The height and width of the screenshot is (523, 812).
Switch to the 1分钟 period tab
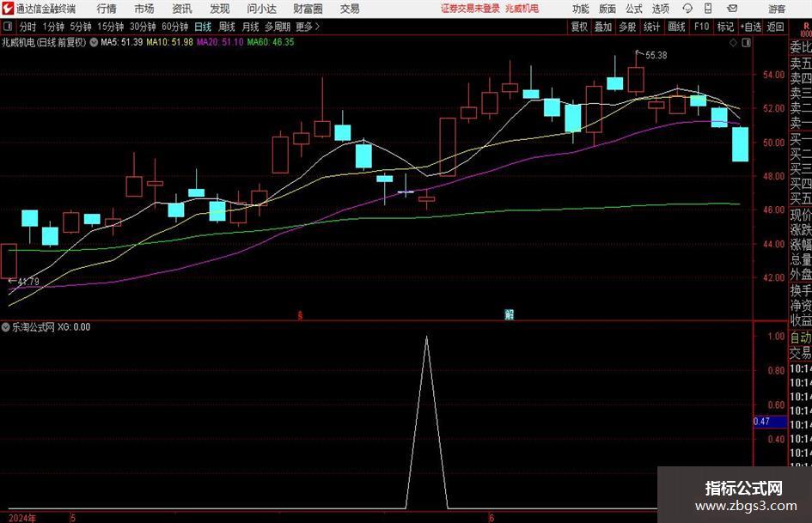(53, 27)
